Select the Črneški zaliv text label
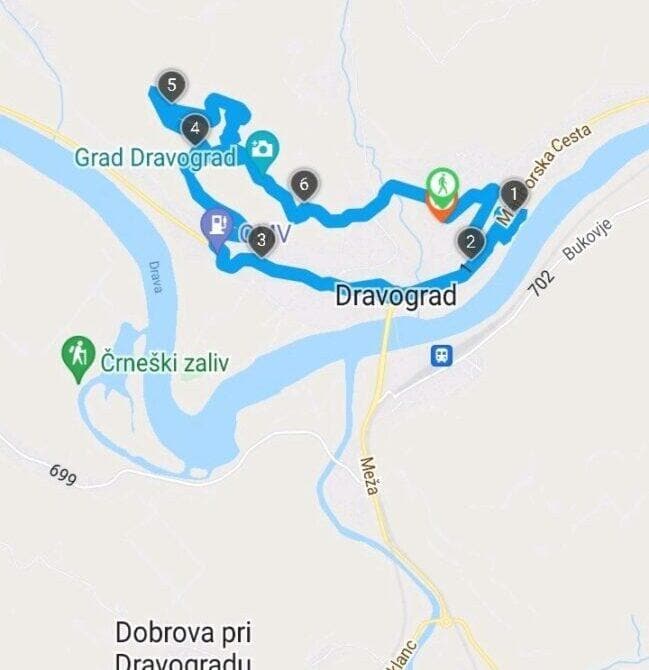 tap(165, 363)
